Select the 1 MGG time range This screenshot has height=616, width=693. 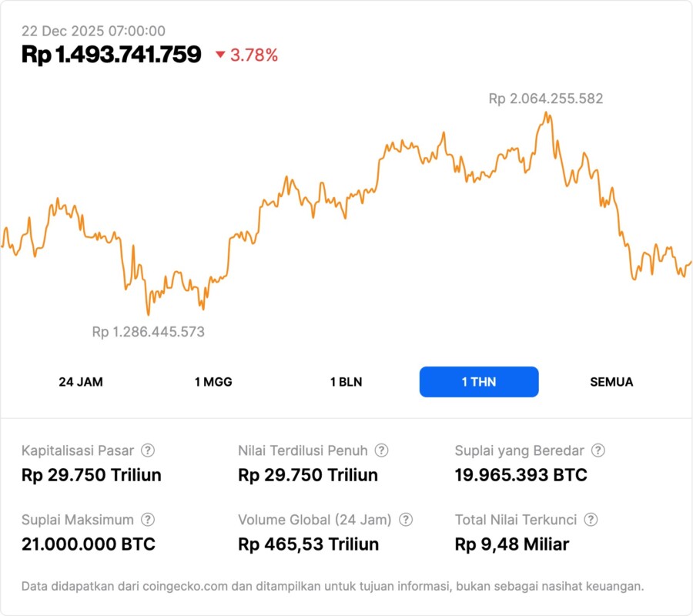coord(213,382)
